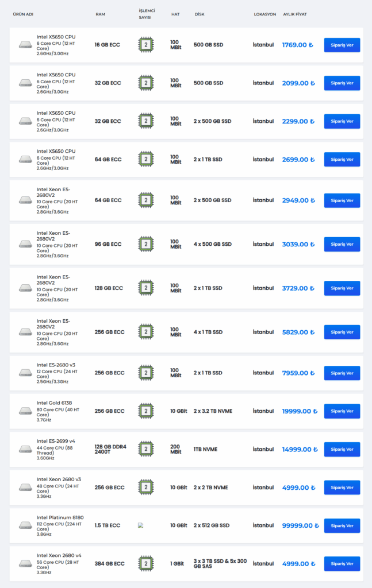Click the processor chip icon in the 7959.00 ₺ row

point(146,373)
